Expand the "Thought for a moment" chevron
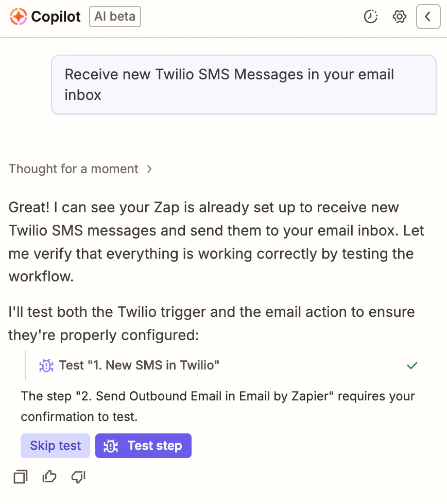This screenshot has height=504, width=447. tap(149, 169)
